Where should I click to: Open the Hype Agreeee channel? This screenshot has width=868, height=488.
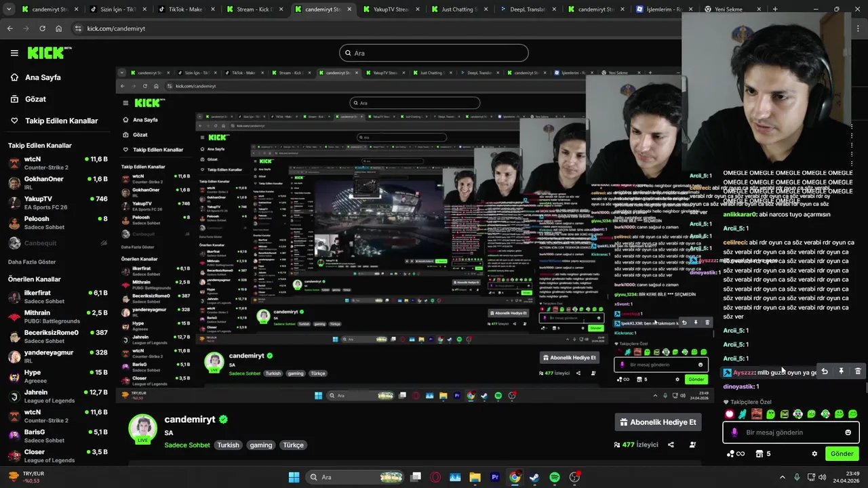pyautogui.click(x=58, y=376)
